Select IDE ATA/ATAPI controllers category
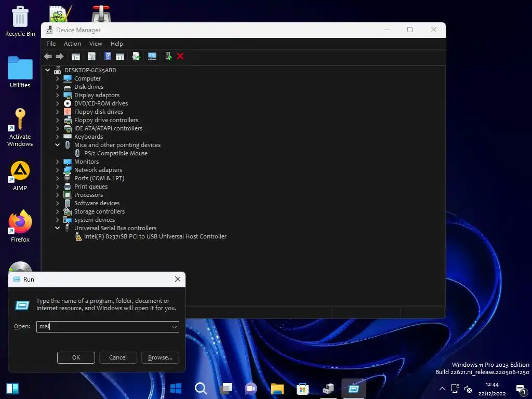Viewport: 532px width, 399px height. click(108, 128)
